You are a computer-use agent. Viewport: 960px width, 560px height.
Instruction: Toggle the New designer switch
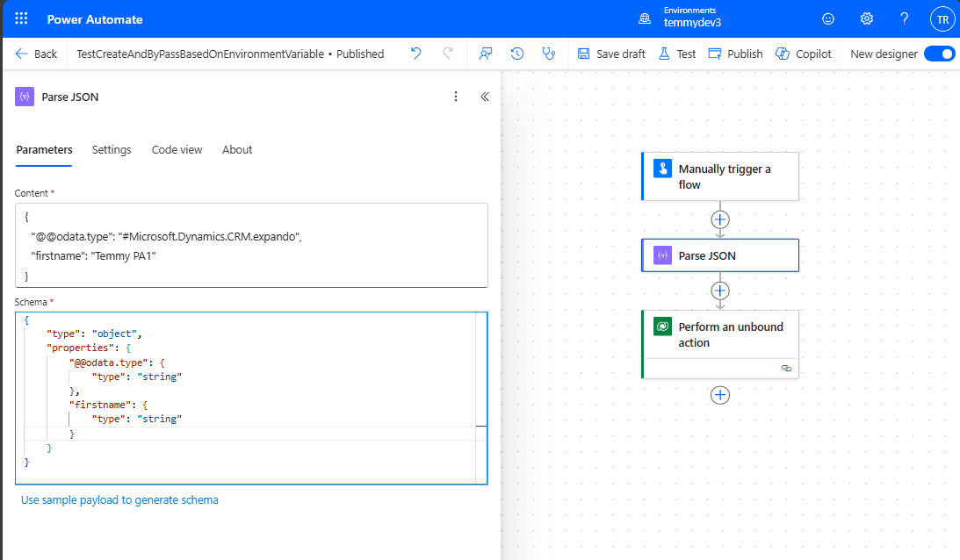click(939, 54)
